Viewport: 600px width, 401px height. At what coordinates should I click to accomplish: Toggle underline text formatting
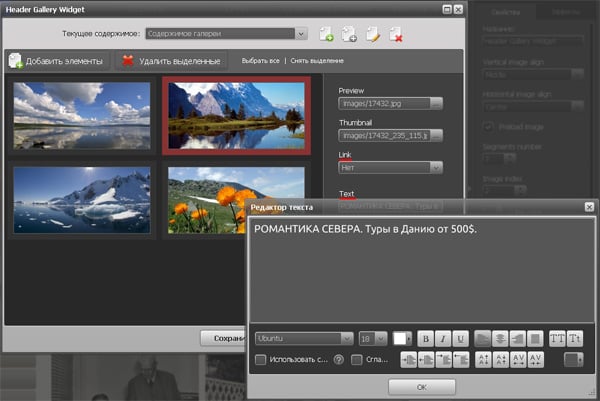[x=460, y=339]
